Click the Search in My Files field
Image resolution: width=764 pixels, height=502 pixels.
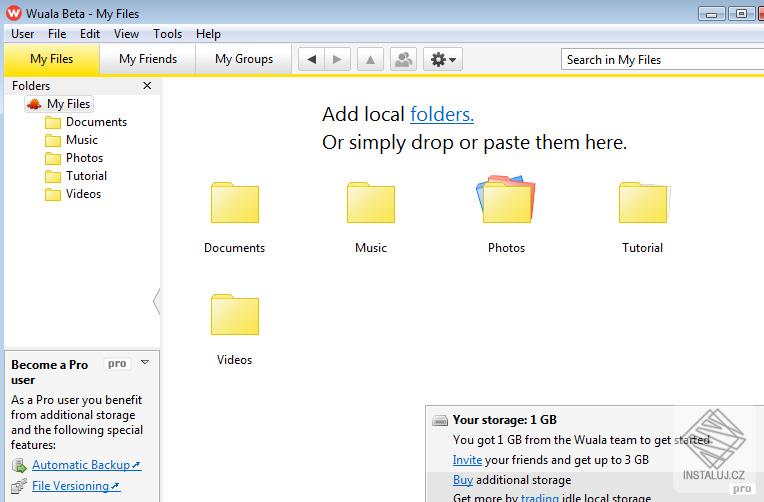pos(663,59)
